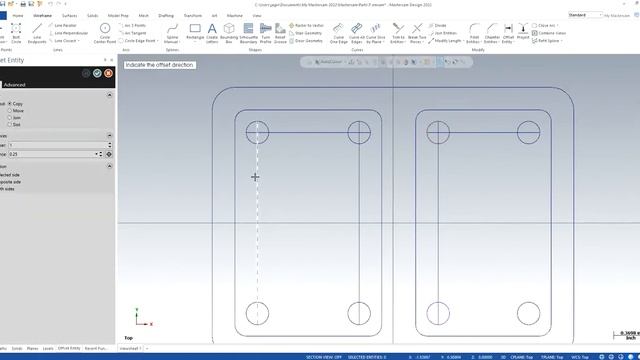
Task: Expand the Close Arc dropdown arrow
Action: pos(558,25)
